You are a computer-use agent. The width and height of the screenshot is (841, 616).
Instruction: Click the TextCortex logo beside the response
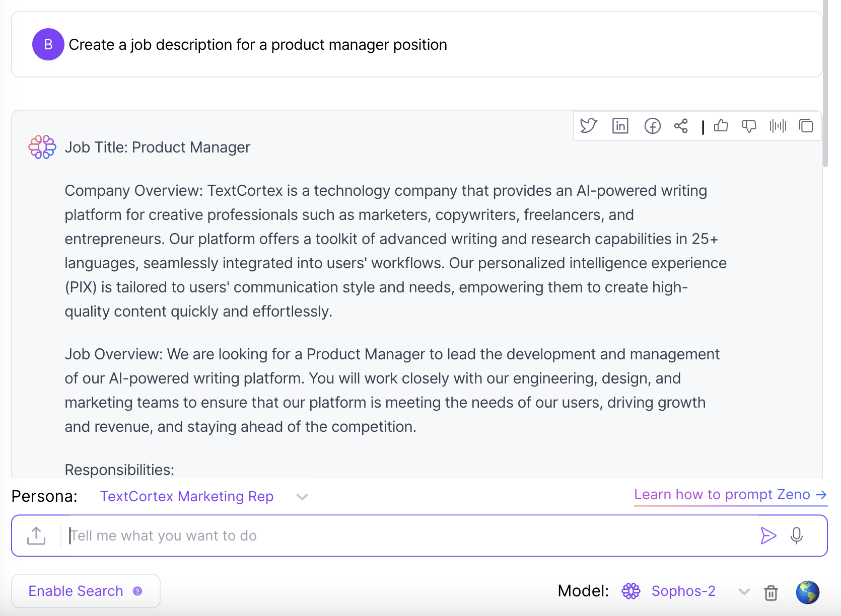click(x=42, y=147)
